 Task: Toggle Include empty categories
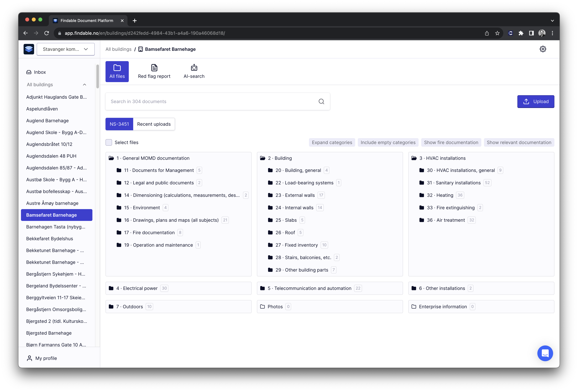pyautogui.click(x=388, y=143)
